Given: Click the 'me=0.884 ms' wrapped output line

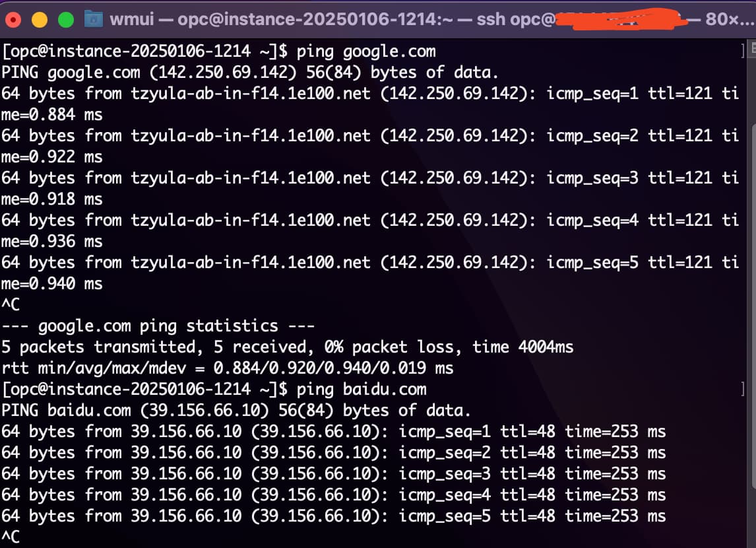Looking at the screenshot, I should (52, 115).
